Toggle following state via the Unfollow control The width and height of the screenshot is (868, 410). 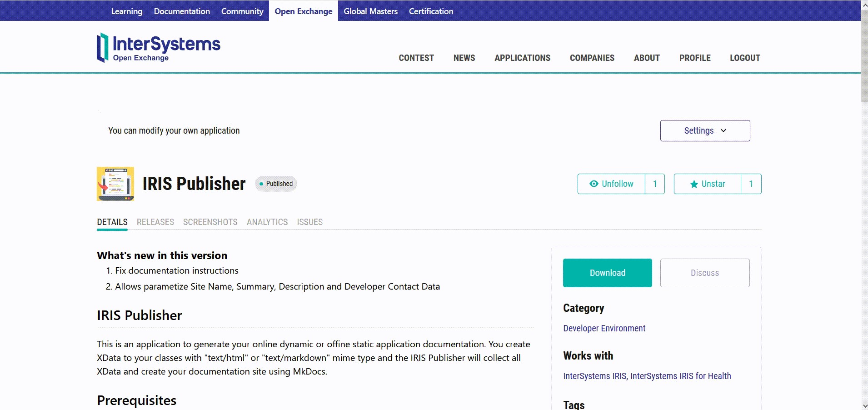[x=611, y=184]
